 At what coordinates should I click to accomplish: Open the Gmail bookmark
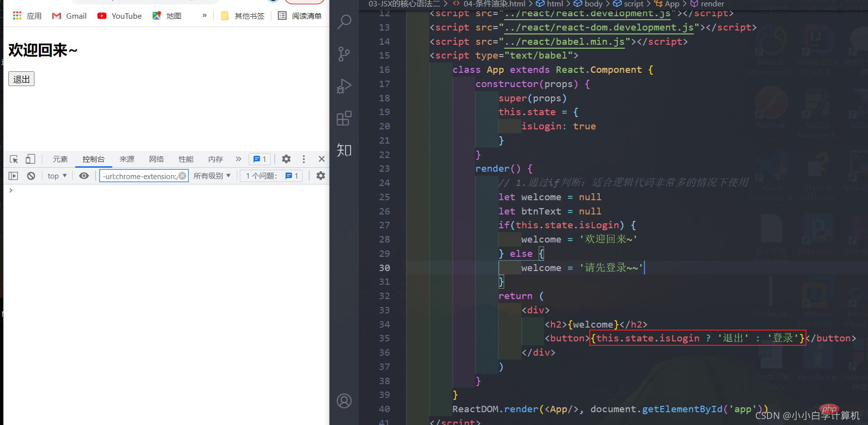[69, 16]
